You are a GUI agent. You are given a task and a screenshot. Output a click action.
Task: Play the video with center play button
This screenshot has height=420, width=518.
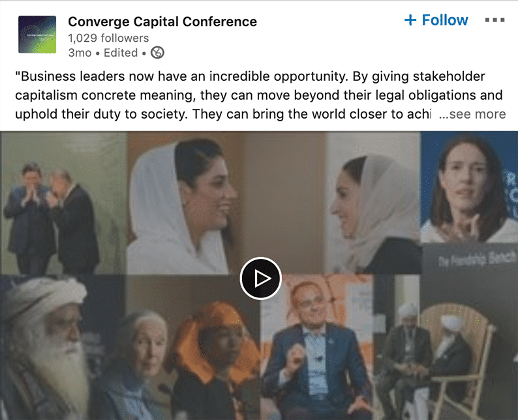pyautogui.click(x=261, y=278)
